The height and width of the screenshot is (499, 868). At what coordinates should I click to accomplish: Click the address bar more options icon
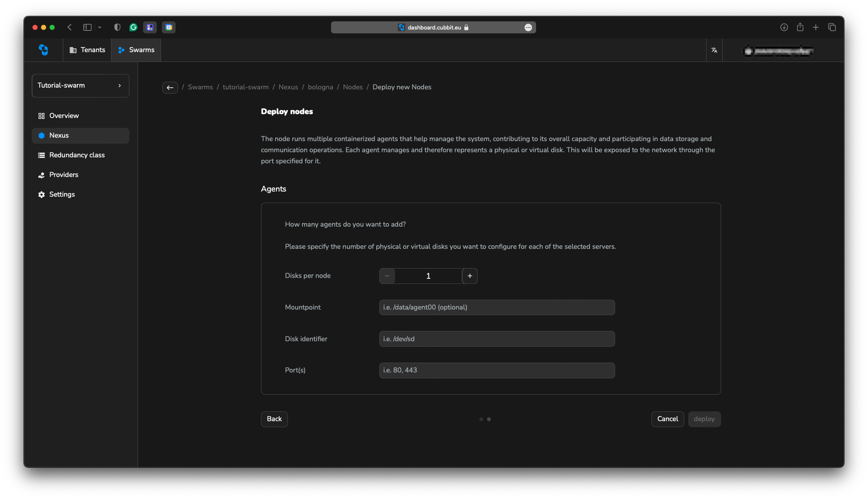[528, 27]
